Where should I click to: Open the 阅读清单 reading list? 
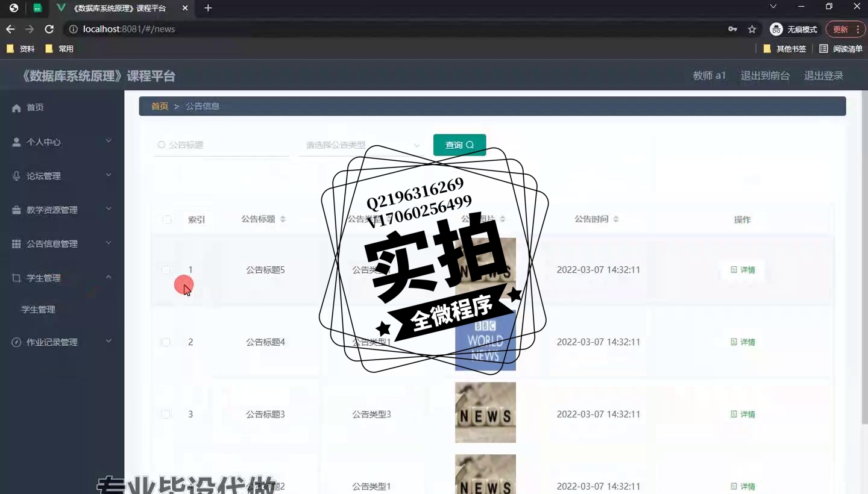pos(841,49)
